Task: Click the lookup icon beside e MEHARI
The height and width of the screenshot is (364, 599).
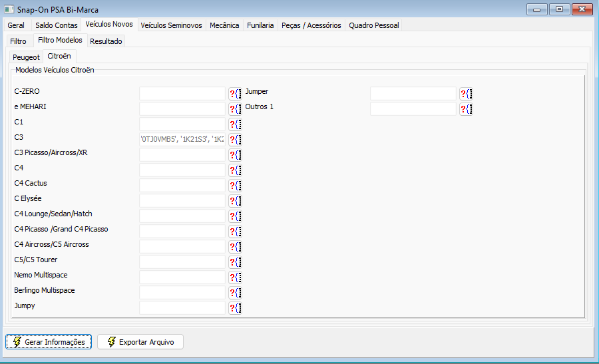Action: click(236, 109)
